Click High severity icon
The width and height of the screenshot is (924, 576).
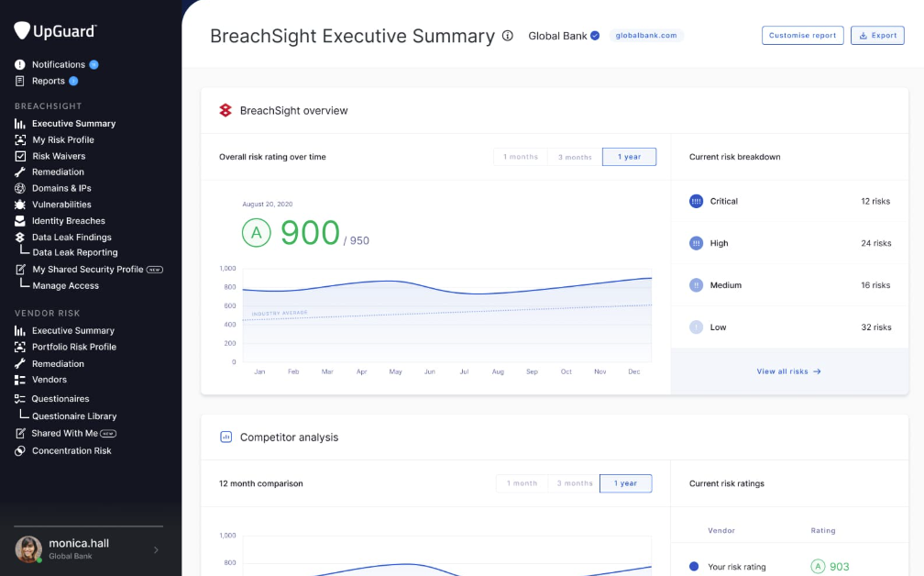point(696,243)
